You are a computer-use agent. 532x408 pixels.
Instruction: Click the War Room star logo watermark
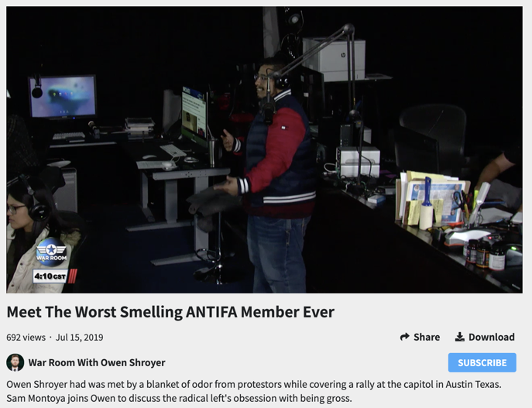(x=51, y=252)
